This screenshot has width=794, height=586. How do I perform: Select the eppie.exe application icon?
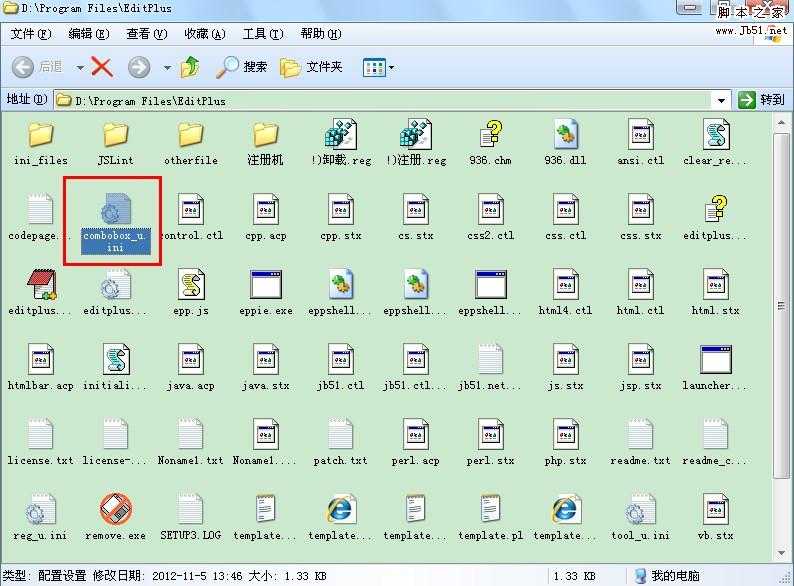click(266, 286)
